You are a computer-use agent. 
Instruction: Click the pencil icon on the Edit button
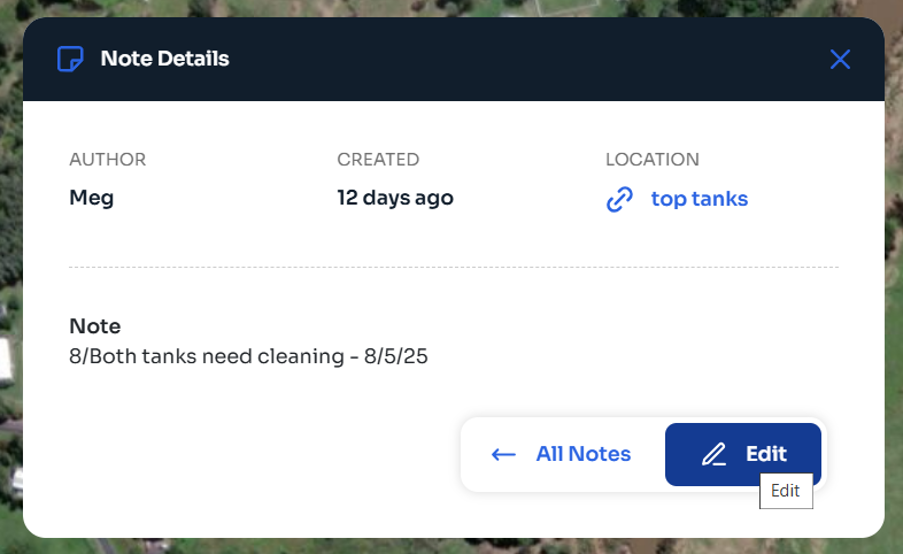point(714,455)
